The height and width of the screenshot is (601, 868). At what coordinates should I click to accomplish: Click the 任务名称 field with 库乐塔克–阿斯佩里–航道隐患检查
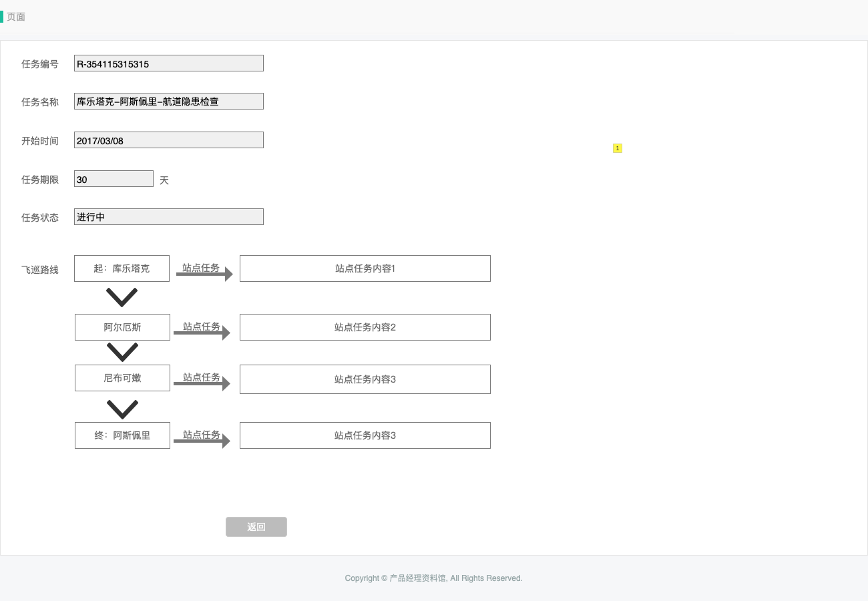tap(169, 102)
